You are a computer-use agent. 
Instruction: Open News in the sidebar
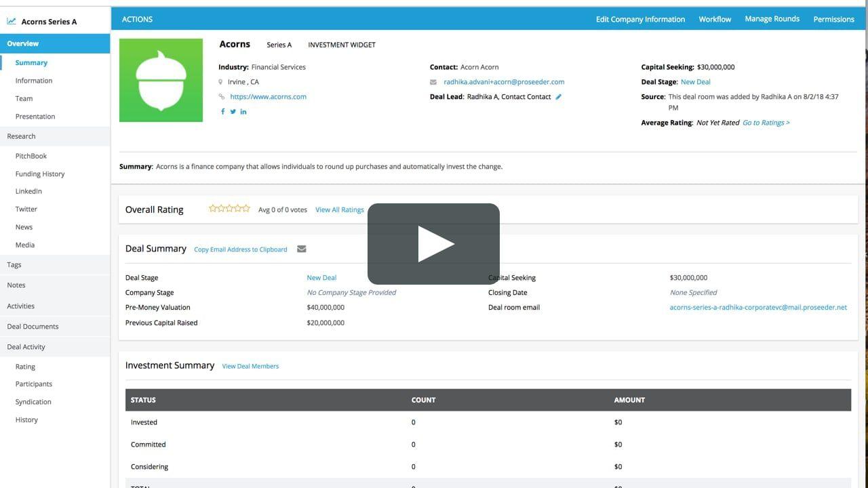coord(24,227)
